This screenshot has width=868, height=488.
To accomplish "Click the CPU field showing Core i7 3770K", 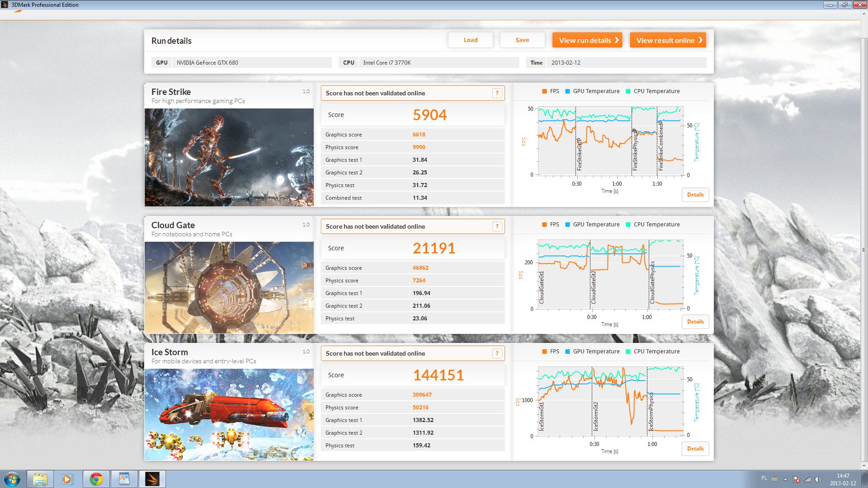I will coord(439,62).
